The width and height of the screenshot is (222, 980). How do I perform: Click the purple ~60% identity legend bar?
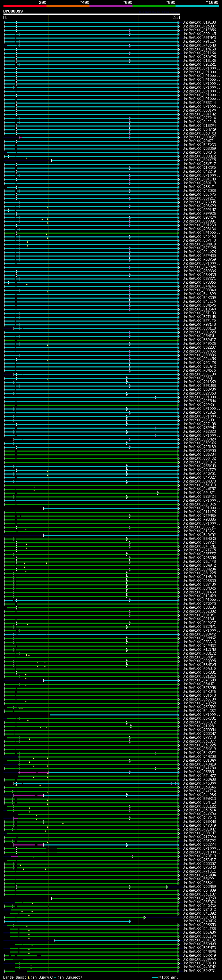[111, 6]
